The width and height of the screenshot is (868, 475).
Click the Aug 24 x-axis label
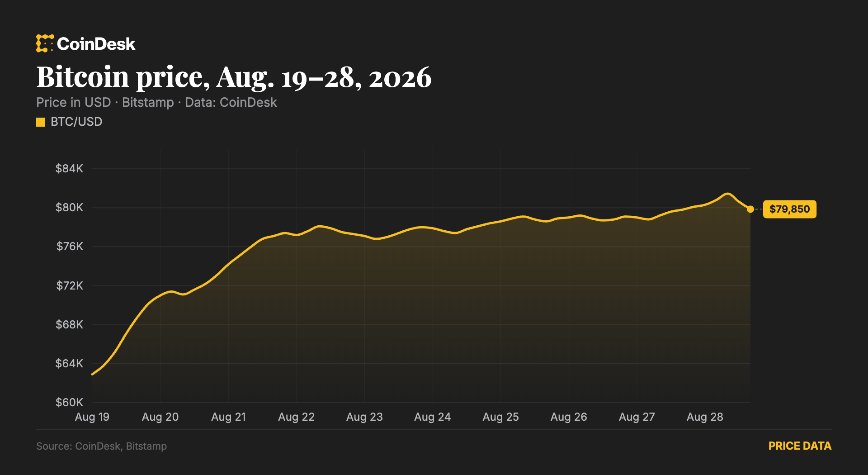coord(433,417)
